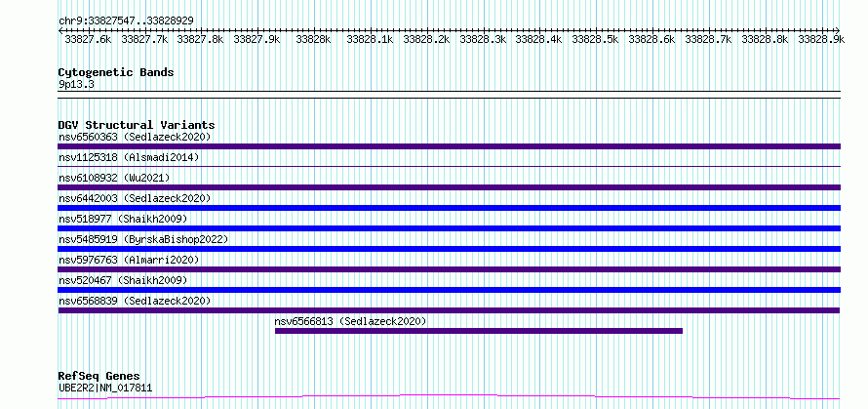Open gene label UBE2R2|NM_017811

tap(105, 388)
